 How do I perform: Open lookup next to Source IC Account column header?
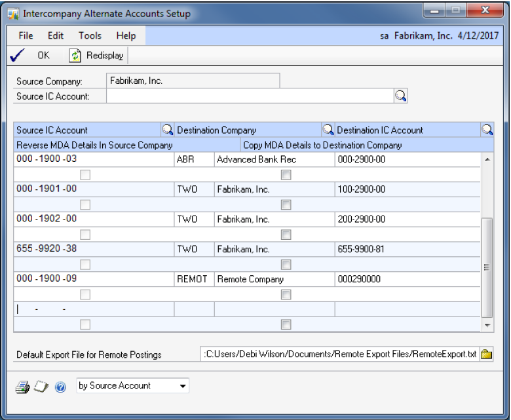168,130
